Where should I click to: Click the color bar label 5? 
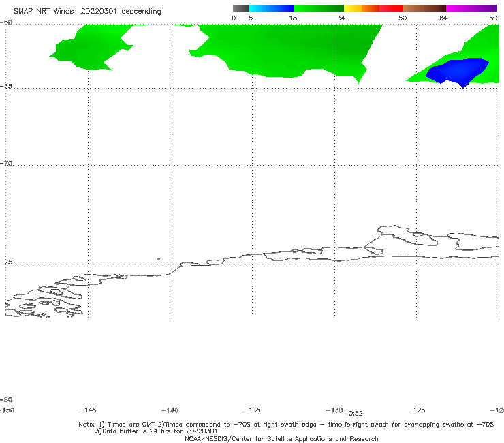click(x=251, y=18)
